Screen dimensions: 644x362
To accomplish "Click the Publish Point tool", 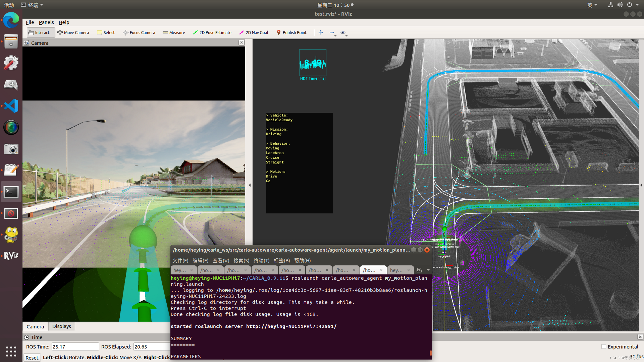I will [x=292, y=32].
